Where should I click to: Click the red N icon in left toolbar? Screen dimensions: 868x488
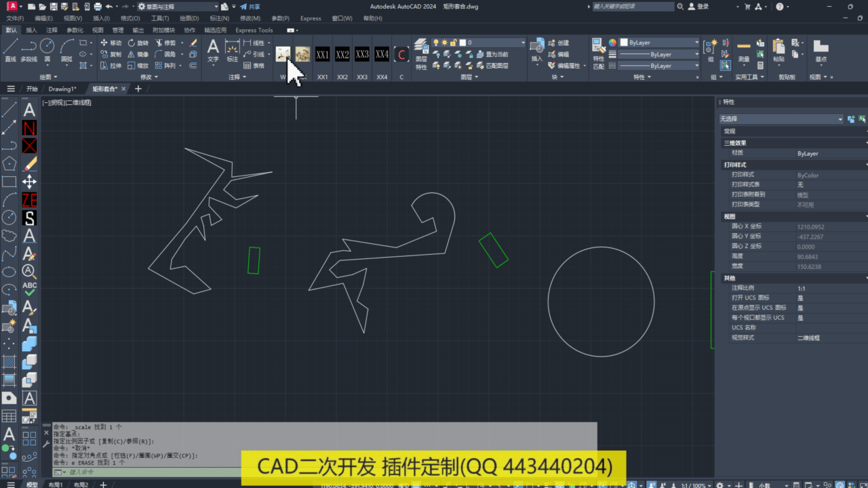coord(29,127)
